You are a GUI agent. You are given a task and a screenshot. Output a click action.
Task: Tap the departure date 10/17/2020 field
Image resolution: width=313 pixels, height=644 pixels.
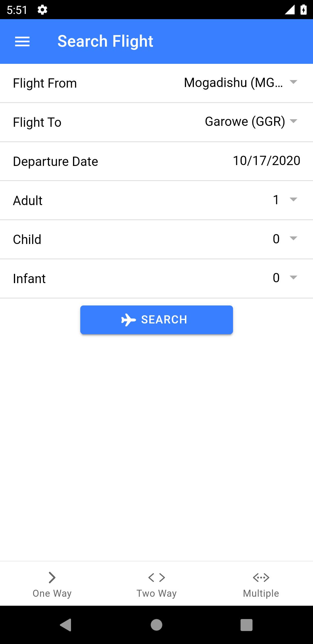coord(266,161)
